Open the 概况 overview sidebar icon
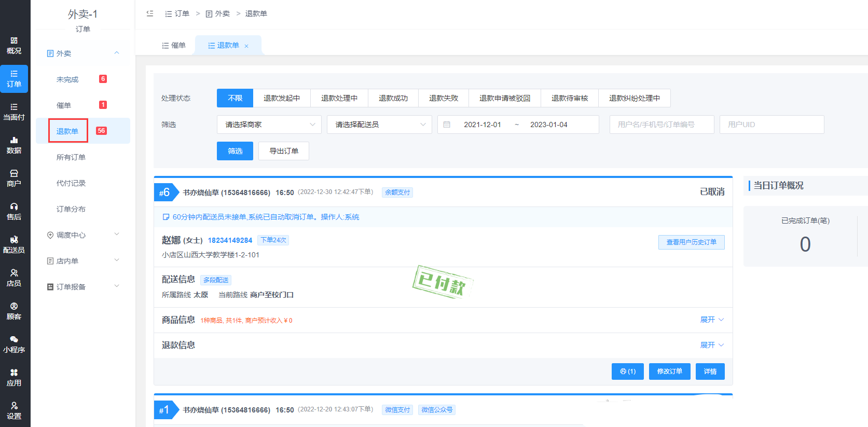Screen dimensions: 868x427 click(x=14, y=46)
